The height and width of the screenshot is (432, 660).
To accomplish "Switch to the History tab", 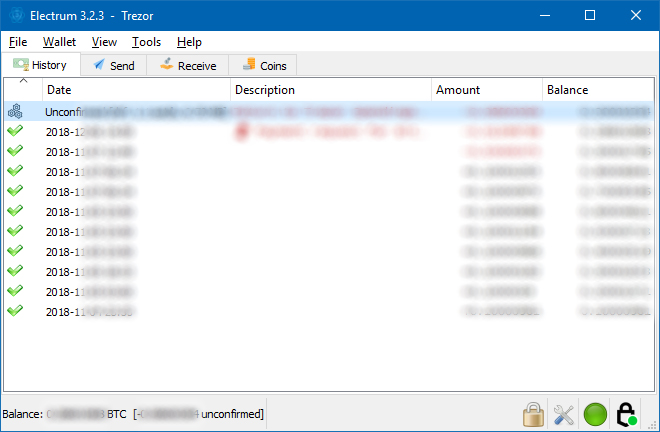I will click(x=41, y=65).
